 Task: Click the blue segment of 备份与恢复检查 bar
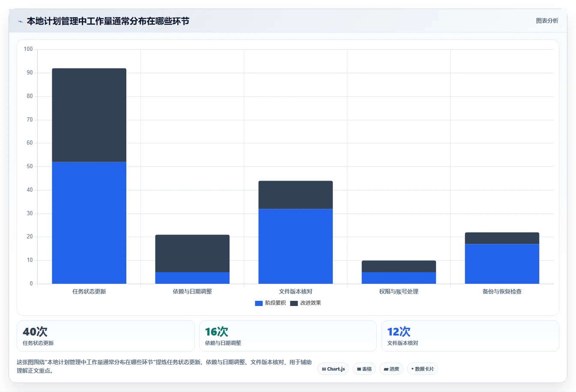(x=502, y=264)
